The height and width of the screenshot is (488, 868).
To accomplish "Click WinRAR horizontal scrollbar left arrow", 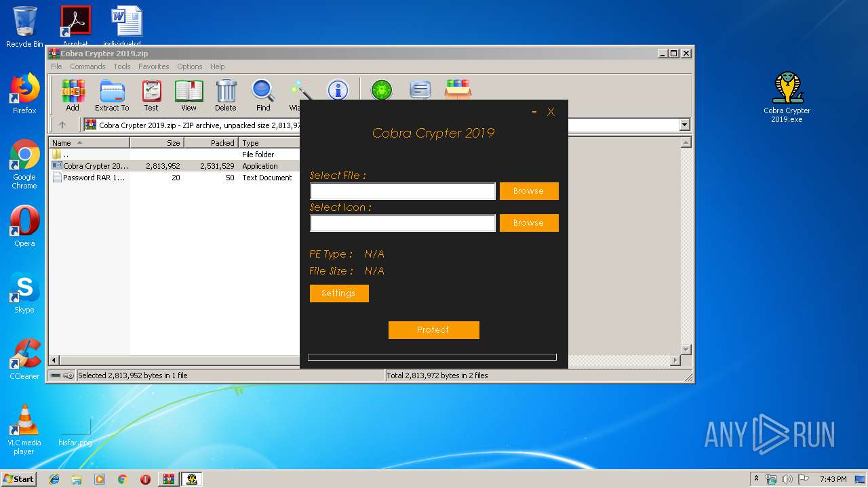I will point(55,361).
